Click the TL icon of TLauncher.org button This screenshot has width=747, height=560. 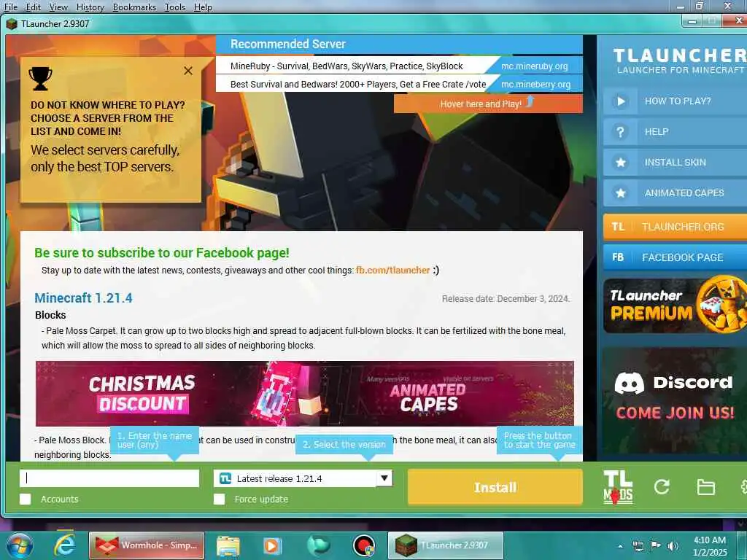(618, 227)
